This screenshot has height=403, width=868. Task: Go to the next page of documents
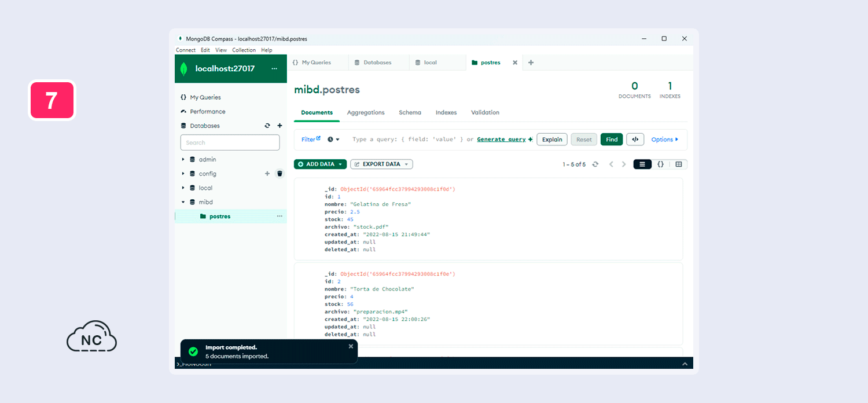click(624, 164)
